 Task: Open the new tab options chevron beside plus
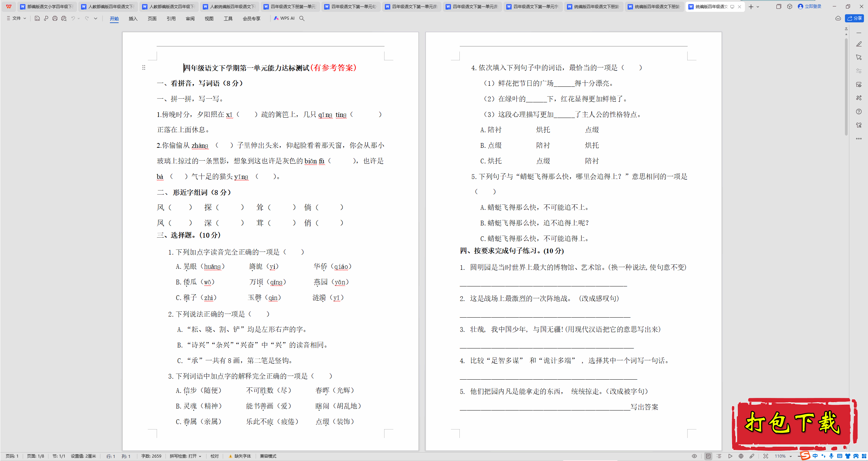(758, 7)
